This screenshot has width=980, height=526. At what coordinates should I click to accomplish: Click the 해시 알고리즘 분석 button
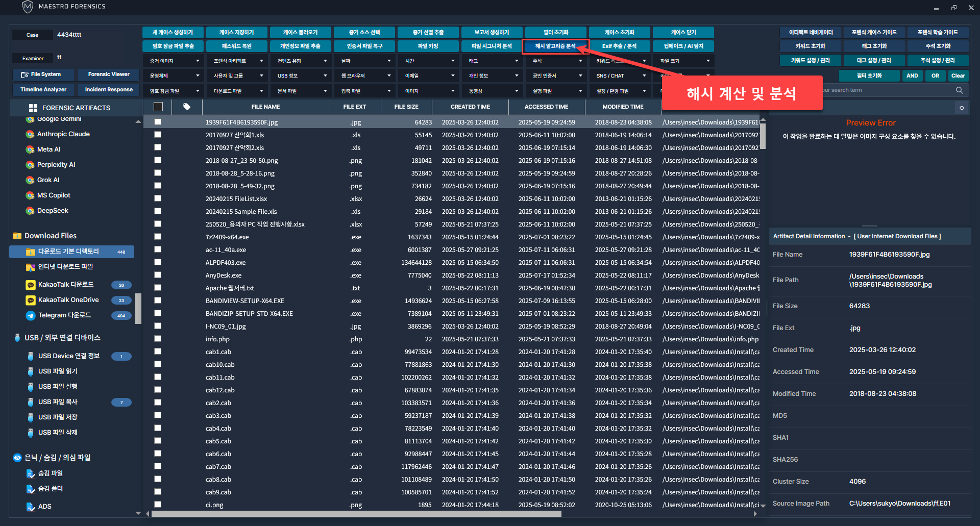pyautogui.click(x=555, y=46)
